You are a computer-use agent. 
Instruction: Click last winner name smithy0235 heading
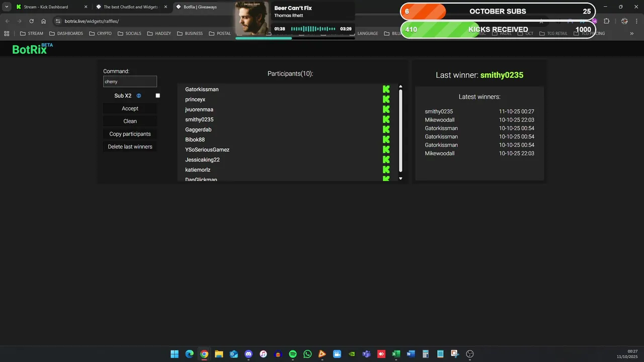pyautogui.click(x=502, y=75)
